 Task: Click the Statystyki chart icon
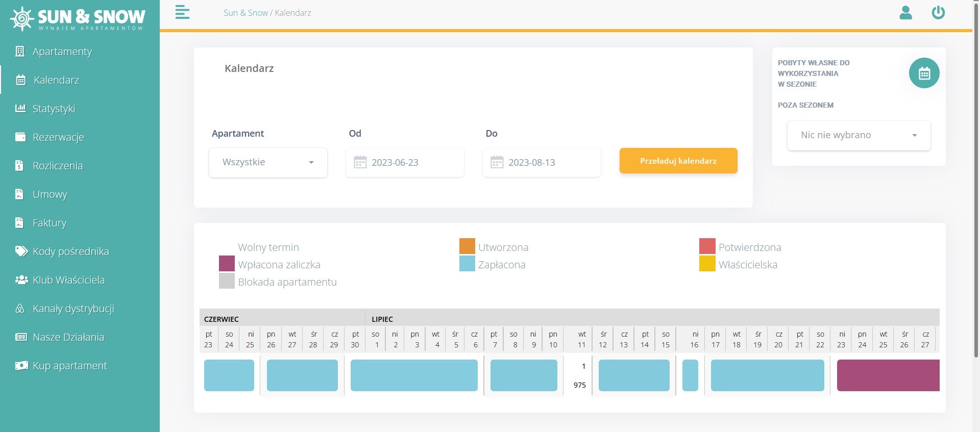click(x=20, y=108)
